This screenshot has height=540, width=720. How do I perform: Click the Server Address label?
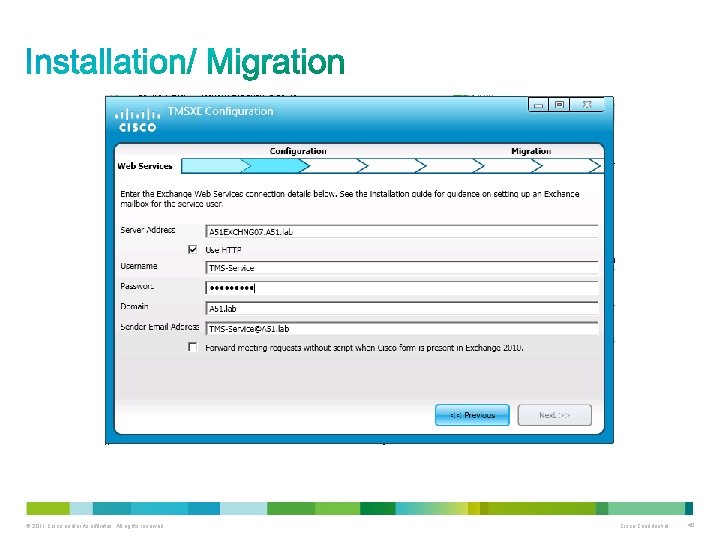point(147,230)
